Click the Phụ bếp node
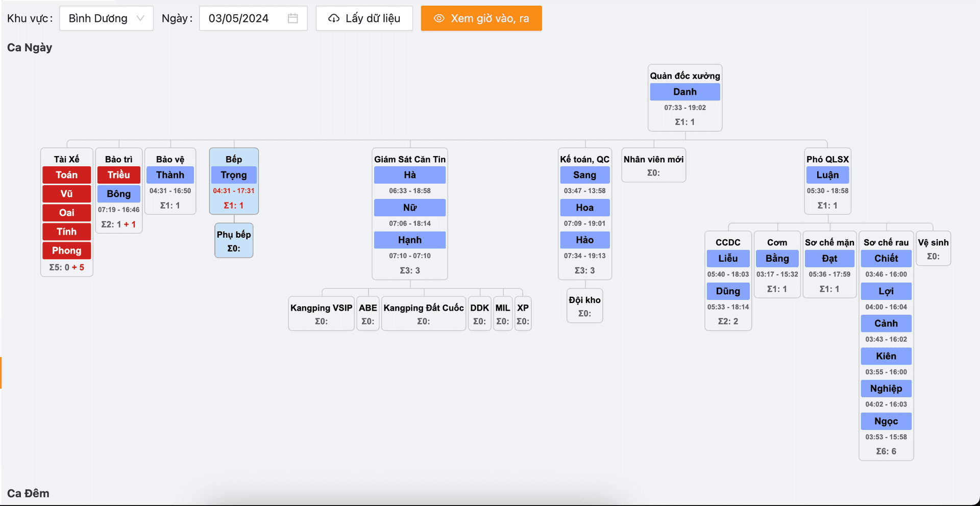The height and width of the screenshot is (506, 980). pos(234,241)
